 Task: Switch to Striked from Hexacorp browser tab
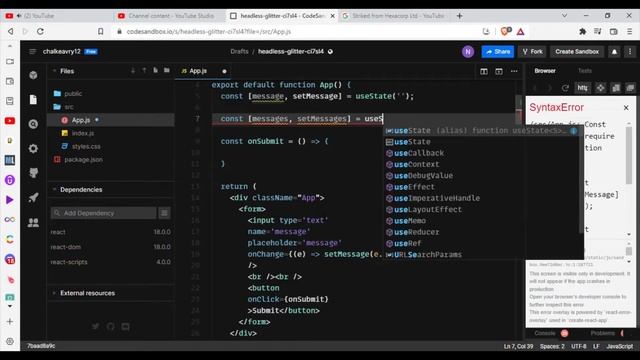pos(394,16)
